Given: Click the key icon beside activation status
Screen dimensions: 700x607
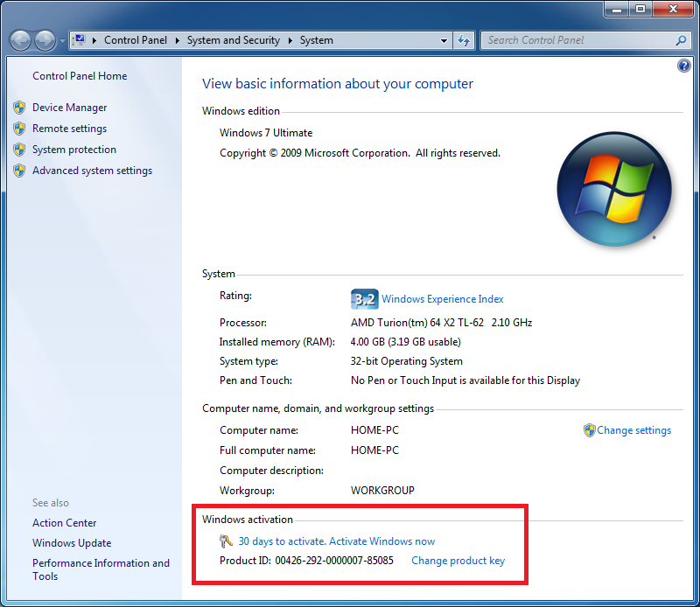Looking at the screenshot, I should pyautogui.click(x=227, y=541).
